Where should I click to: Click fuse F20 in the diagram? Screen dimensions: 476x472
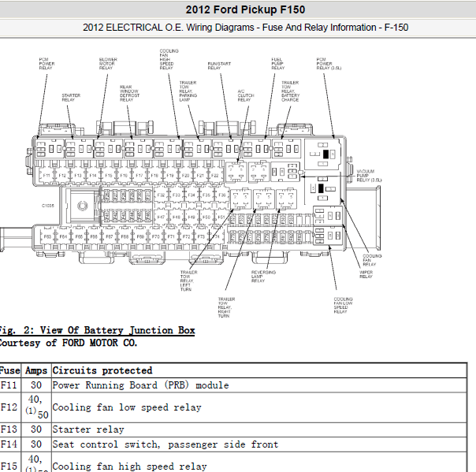185,176
